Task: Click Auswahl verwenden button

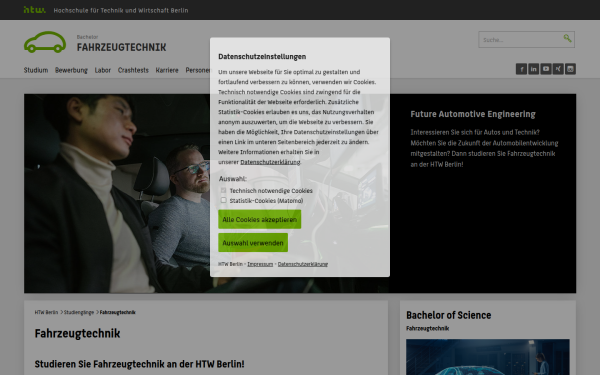Action: [253, 243]
